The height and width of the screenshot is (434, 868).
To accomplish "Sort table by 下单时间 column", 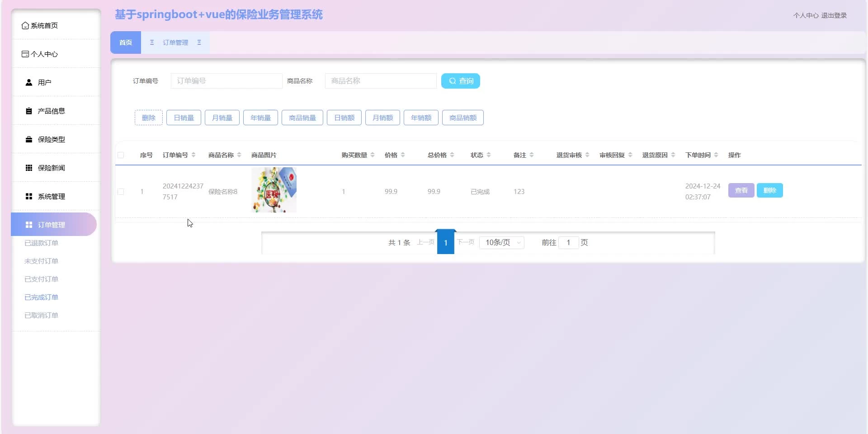I will pyautogui.click(x=716, y=155).
